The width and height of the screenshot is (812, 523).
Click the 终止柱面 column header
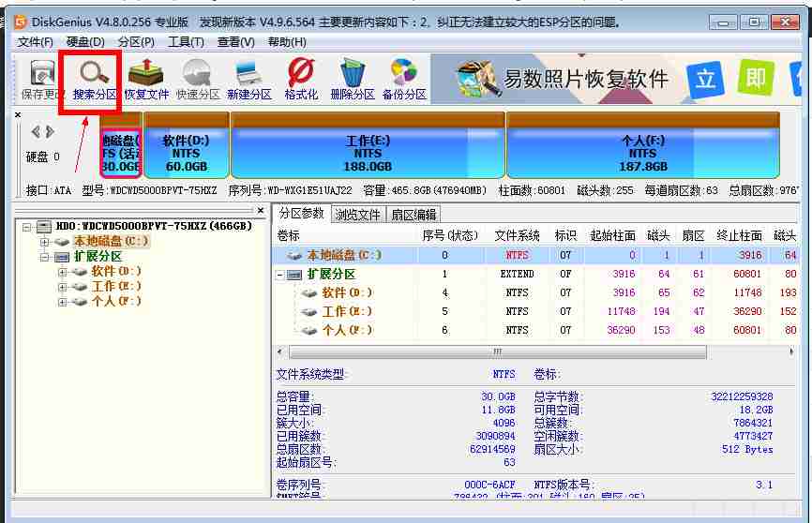739,236
